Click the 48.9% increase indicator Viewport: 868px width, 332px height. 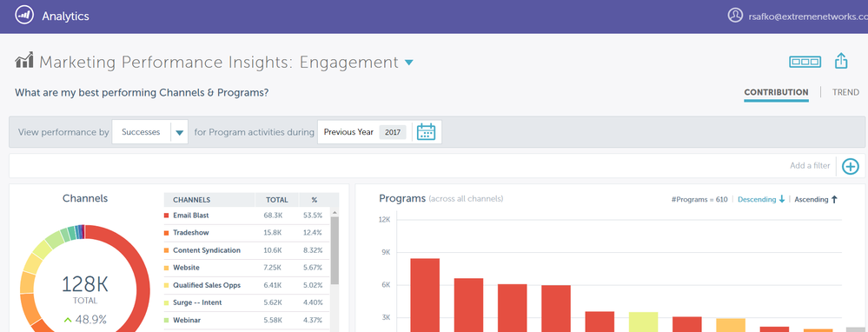(x=85, y=319)
